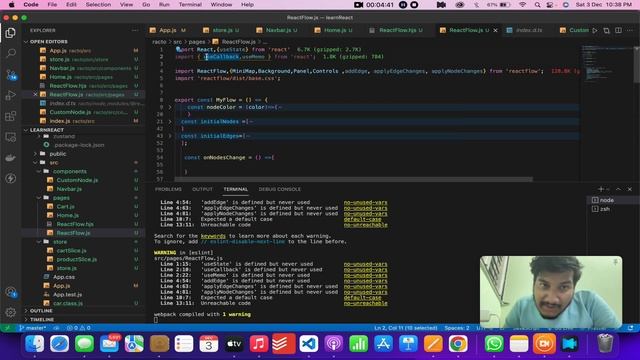
Task: Open Cart.js in pages folder
Action: click(65, 207)
